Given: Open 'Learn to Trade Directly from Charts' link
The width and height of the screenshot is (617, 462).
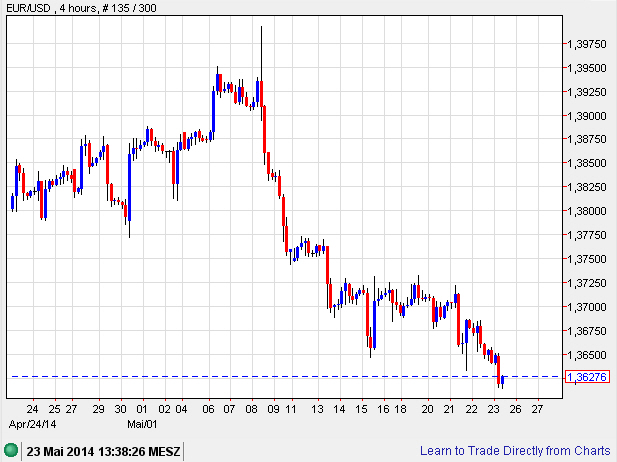Looking at the screenshot, I should point(515,451).
